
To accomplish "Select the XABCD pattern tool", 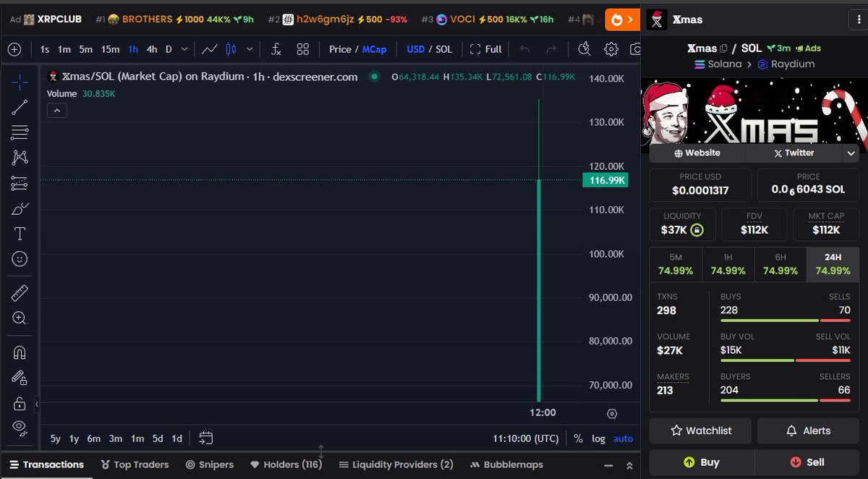I will (20, 158).
